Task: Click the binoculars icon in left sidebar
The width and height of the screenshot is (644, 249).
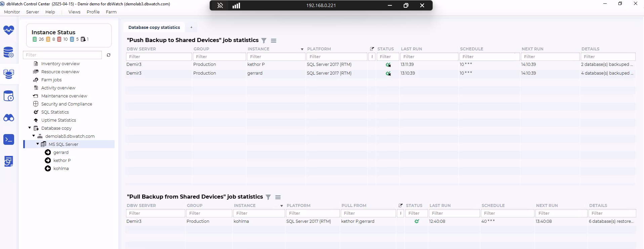Action: point(9,118)
